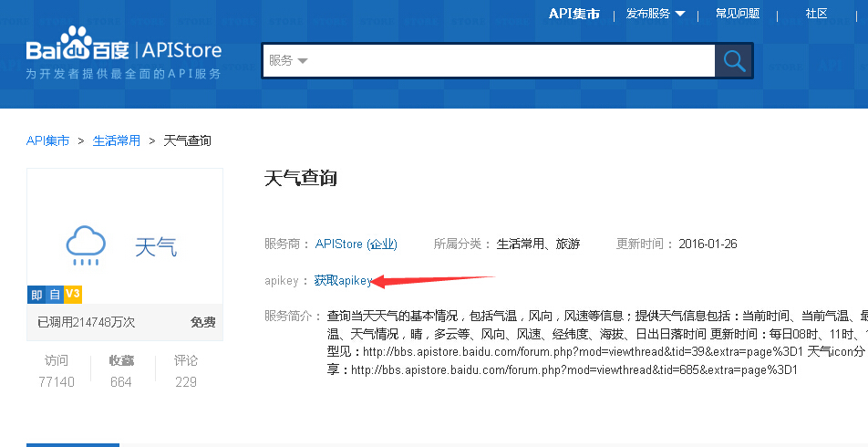The height and width of the screenshot is (447, 868).
Task: Open the API集市 top navigation item
Action: tap(574, 14)
